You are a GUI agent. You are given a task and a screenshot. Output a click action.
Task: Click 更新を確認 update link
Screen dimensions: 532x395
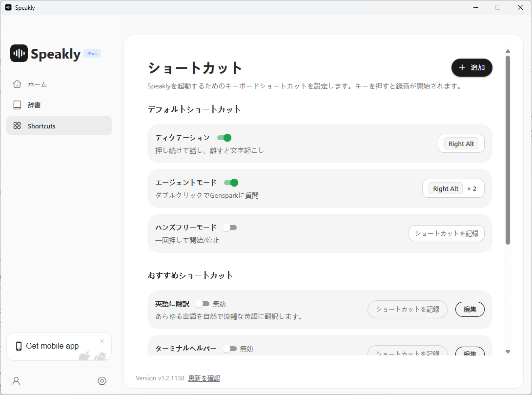click(204, 378)
